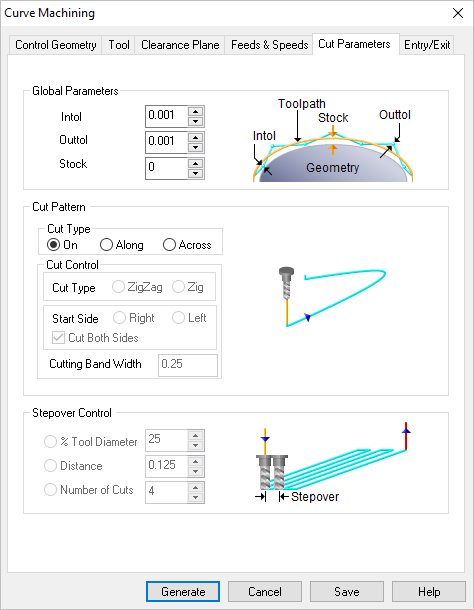474x610 pixels.
Task: Click the Number of Cuts up arrow
Action: tap(195, 488)
